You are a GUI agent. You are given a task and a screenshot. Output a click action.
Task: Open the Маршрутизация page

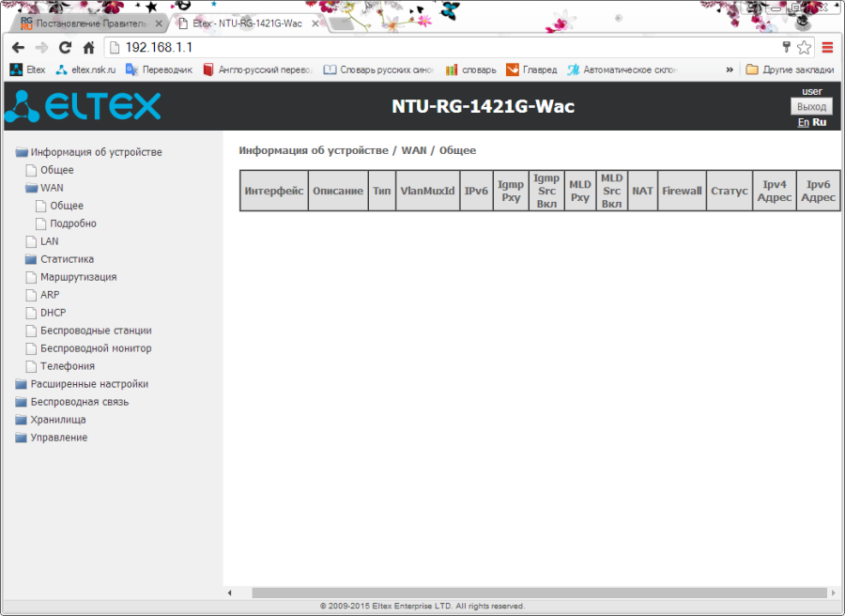[71, 276]
